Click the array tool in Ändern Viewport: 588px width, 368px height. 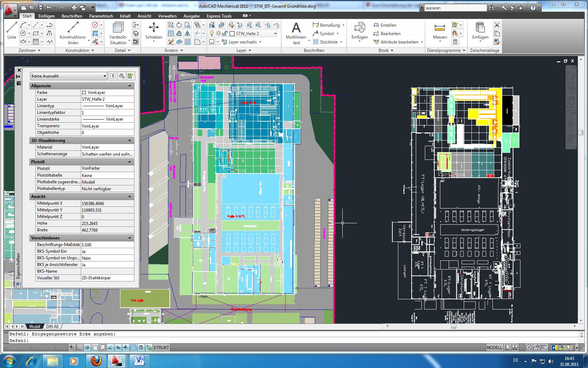tap(188, 42)
